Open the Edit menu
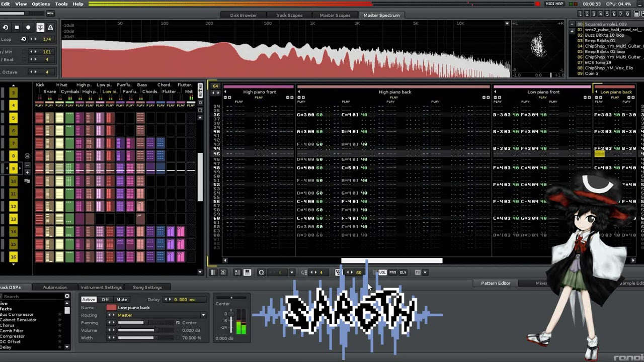 point(5,4)
